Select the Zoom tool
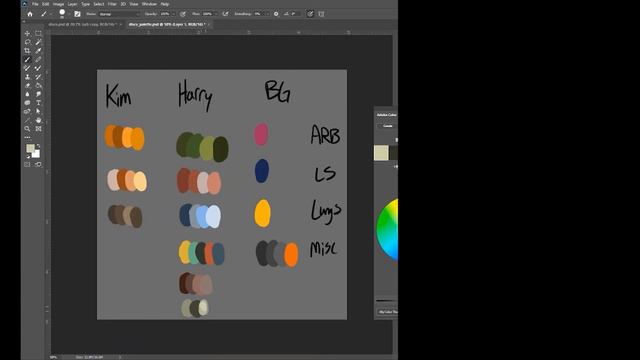This screenshot has width=640, height=360. [x=27, y=129]
